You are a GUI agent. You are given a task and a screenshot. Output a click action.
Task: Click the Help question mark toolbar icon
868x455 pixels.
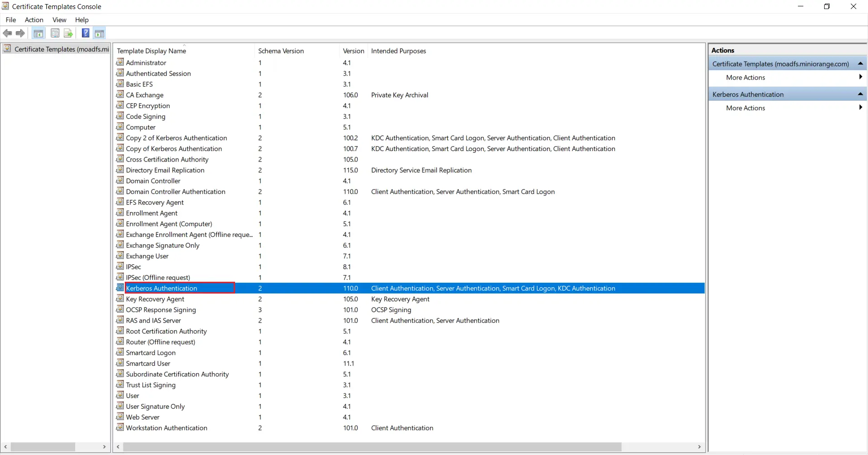click(x=85, y=33)
